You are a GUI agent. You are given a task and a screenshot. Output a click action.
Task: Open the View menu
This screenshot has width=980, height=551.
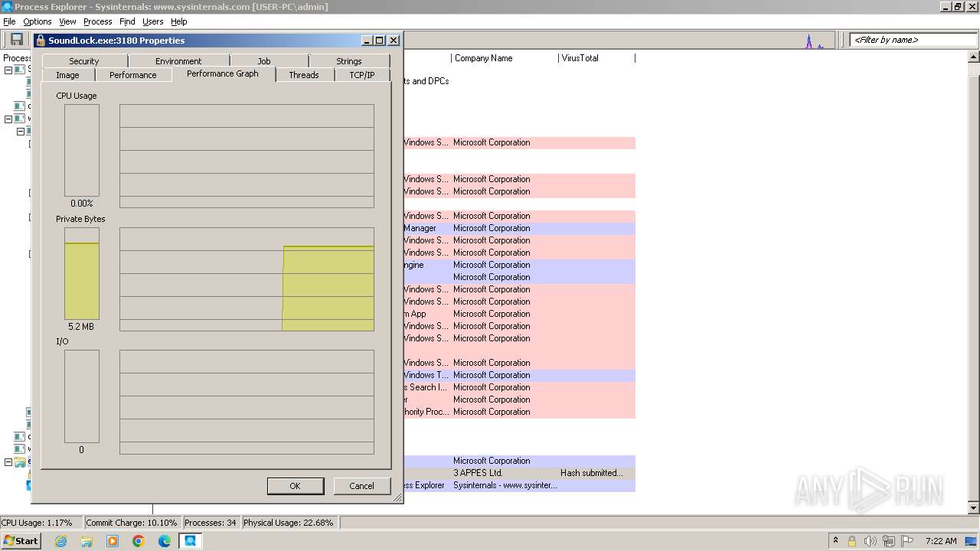(67, 21)
